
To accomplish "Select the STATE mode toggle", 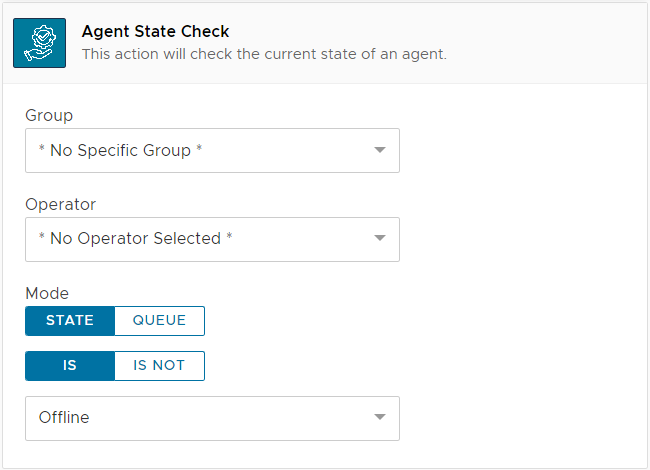I will [x=70, y=321].
